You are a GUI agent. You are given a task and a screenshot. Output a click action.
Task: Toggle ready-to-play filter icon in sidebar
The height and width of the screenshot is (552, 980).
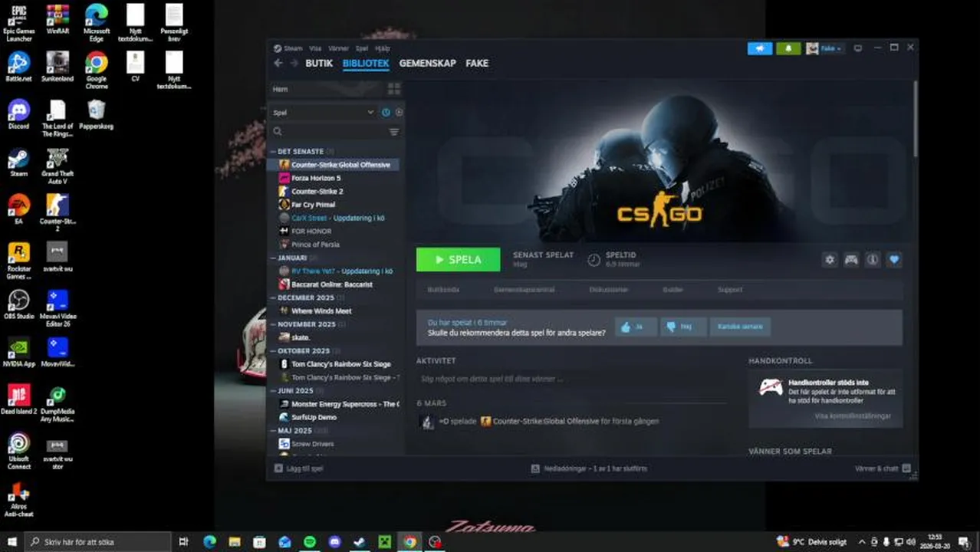tap(399, 112)
